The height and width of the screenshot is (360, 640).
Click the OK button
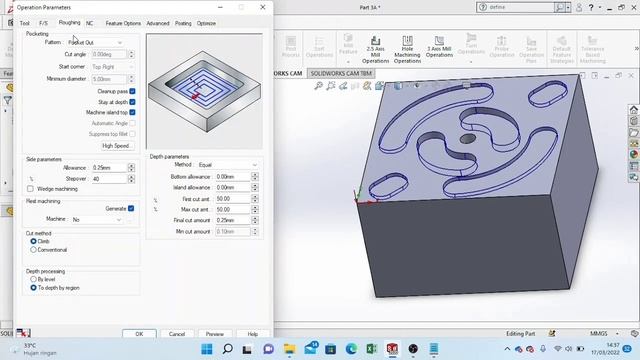click(x=139, y=334)
